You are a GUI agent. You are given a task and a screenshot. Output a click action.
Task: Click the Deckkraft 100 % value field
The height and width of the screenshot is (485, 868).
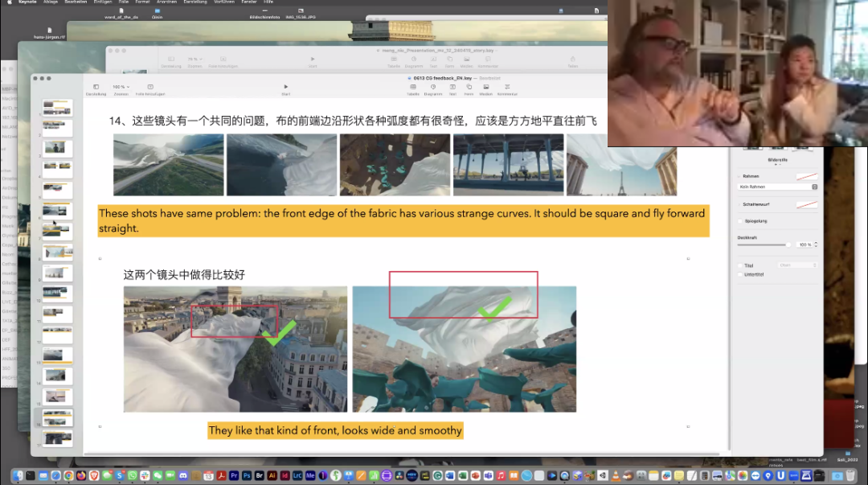point(805,245)
